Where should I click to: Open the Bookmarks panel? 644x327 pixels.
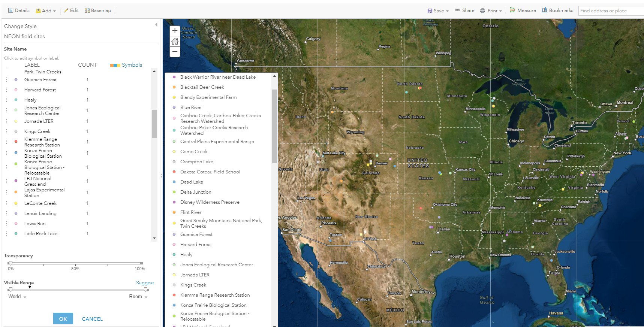[557, 10]
